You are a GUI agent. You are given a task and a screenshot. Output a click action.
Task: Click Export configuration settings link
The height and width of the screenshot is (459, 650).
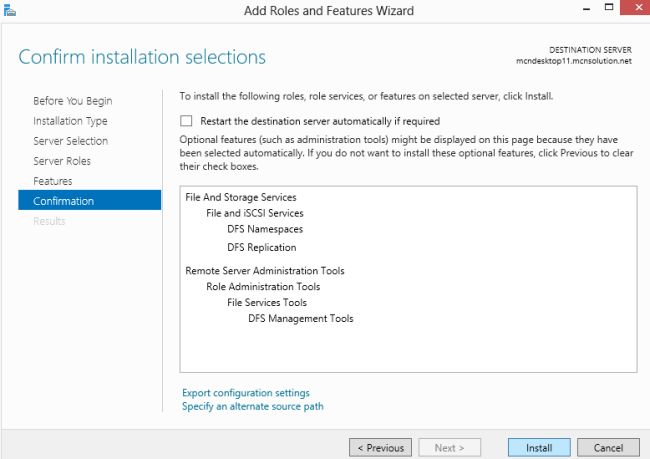click(246, 393)
